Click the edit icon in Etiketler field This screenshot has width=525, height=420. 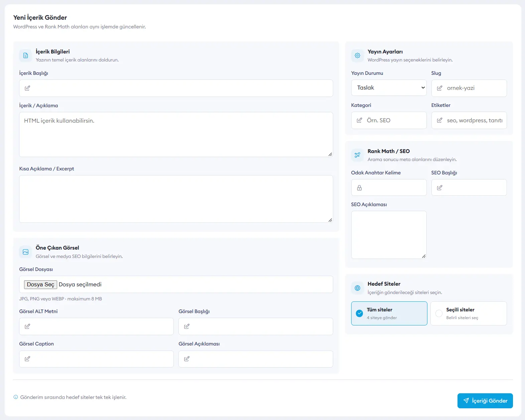(x=439, y=120)
